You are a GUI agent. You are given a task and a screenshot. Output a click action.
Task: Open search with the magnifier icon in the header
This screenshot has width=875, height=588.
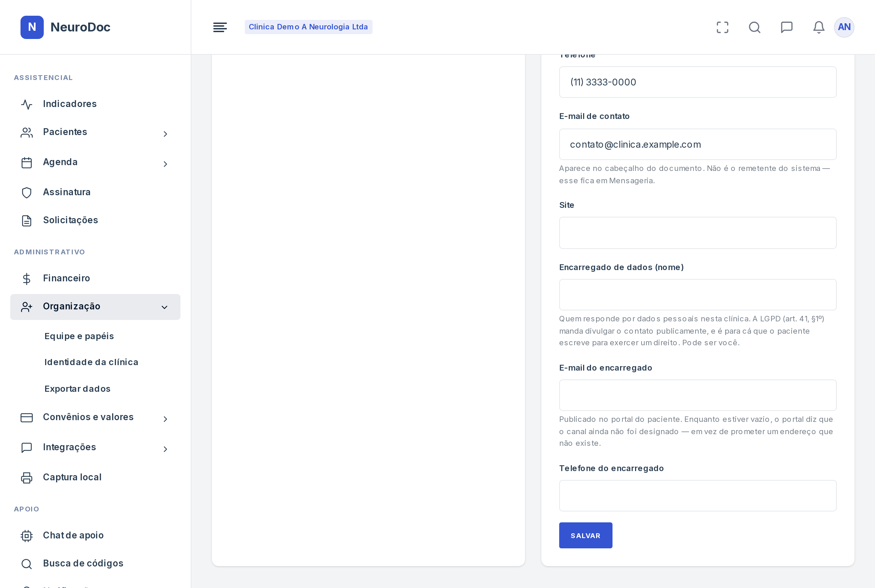pos(755,27)
